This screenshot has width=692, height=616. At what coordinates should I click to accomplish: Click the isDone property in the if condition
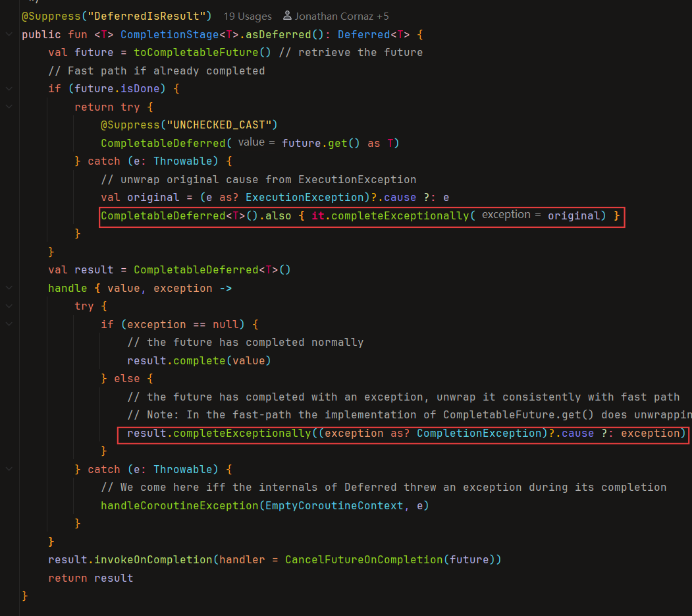tap(140, 89)
